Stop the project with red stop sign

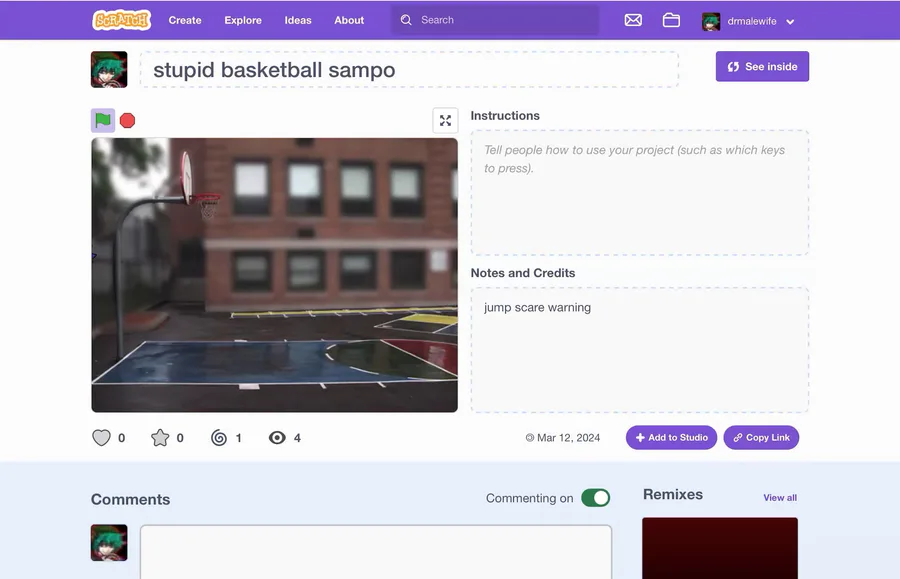(127, 121)
